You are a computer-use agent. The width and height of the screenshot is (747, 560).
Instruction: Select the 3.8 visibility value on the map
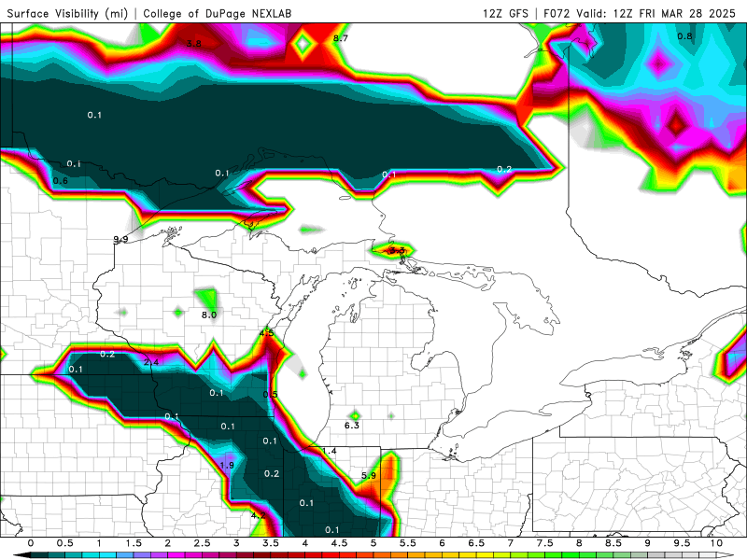click(x=193, y=44)
